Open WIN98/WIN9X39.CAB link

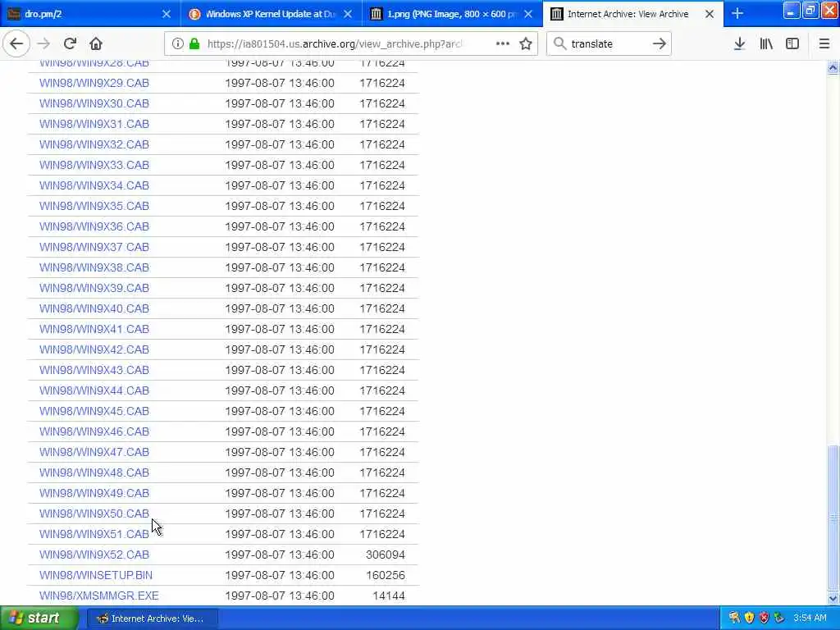point(94,288)
